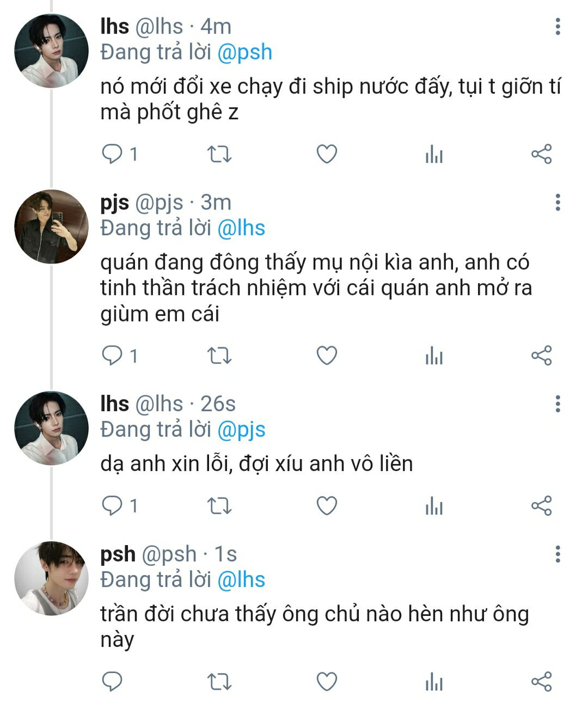The image size is (588, 703).
Task: Like lhs tweet about phốt ghê z
Action: (x=327, y=155)
